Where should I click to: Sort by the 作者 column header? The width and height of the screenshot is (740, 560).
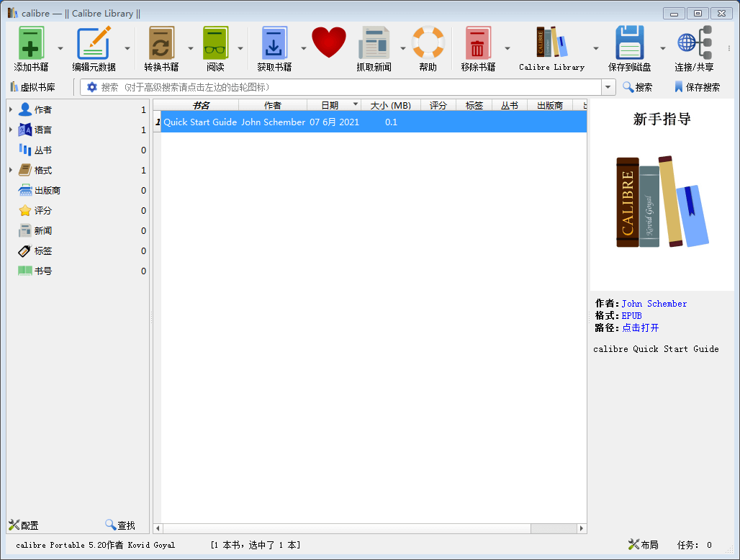(273, 105)
